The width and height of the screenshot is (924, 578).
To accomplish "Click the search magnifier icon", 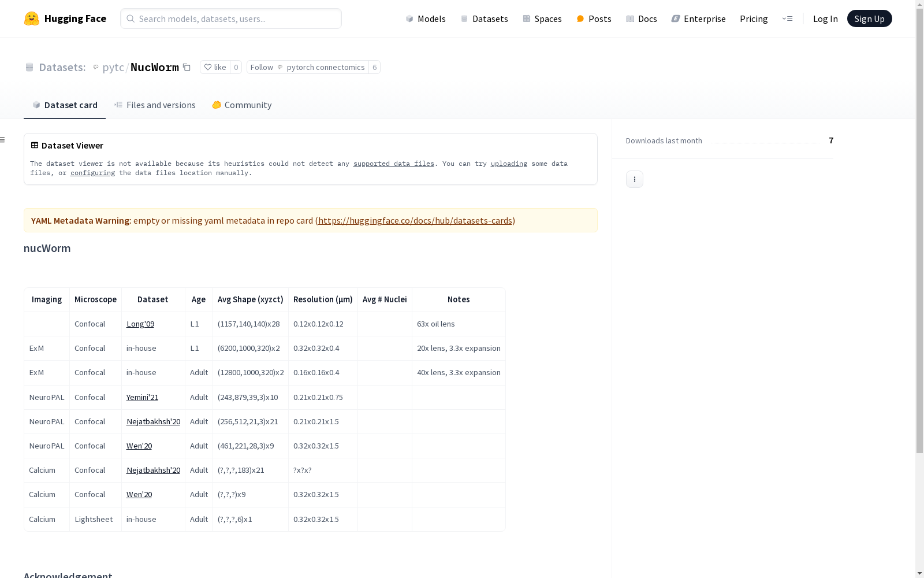I will coord(131,18).
